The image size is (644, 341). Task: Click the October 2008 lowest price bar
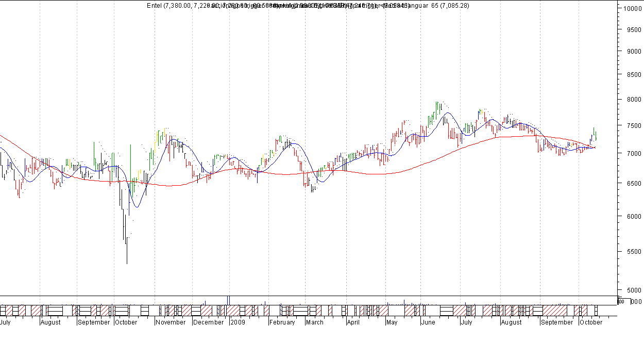pos(127,250)
